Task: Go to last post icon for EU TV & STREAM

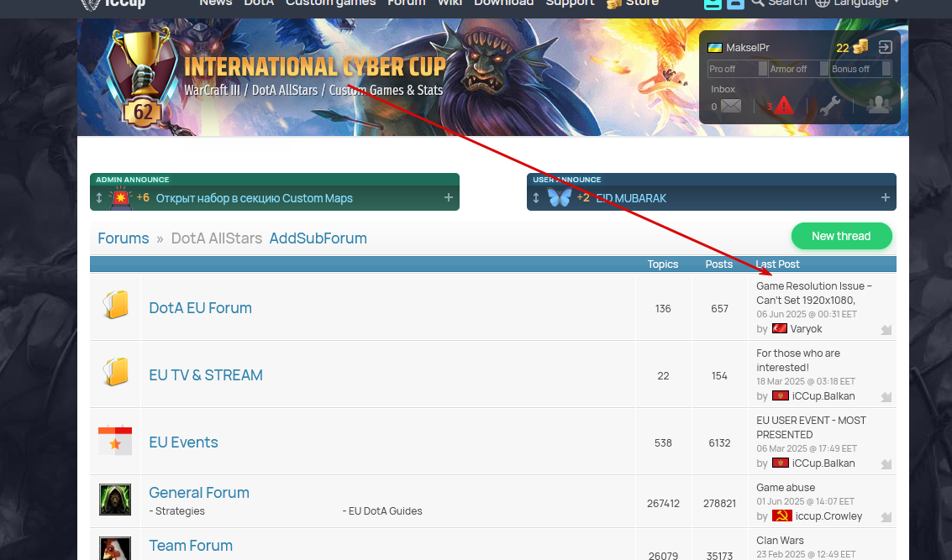Action: pyautogui.click(x=886, y=397)
